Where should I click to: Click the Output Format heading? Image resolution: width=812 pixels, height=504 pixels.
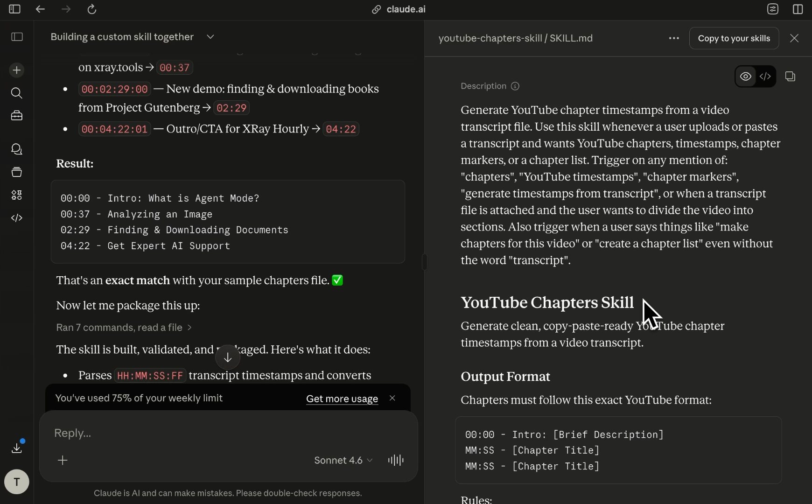coord(505,377)
